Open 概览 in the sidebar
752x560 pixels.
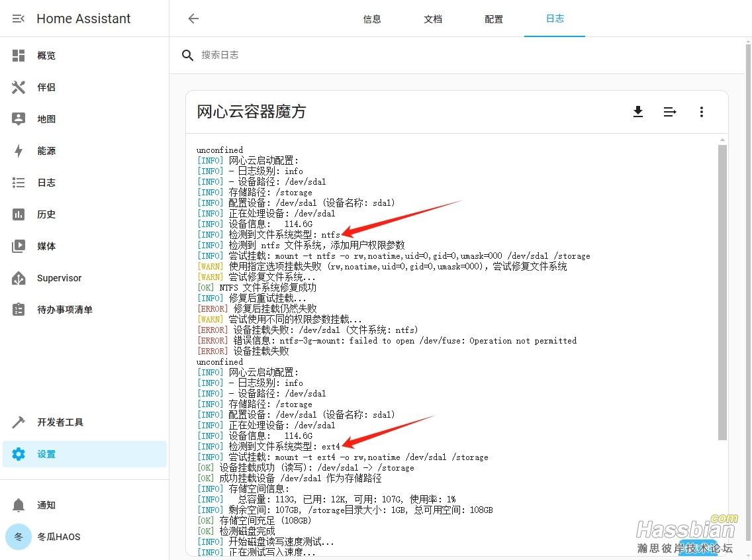46,56
